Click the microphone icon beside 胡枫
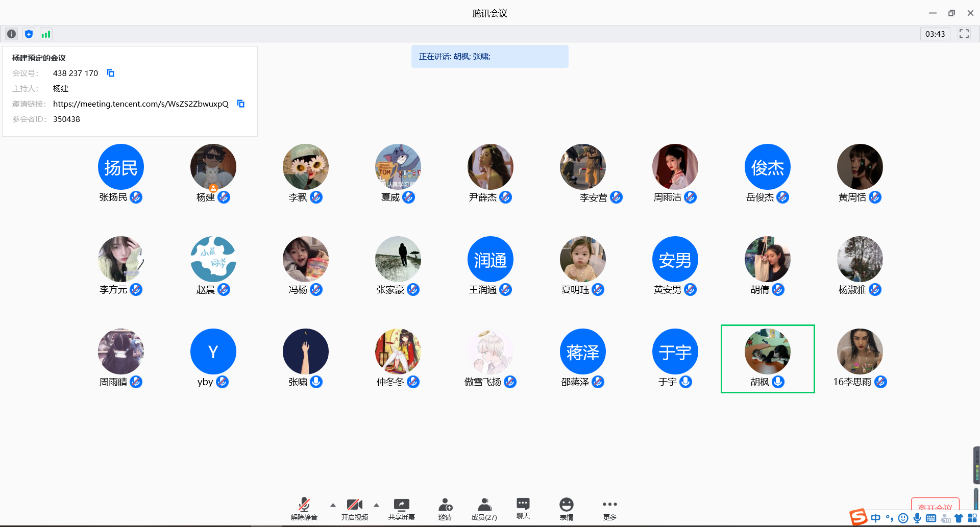The width and height of the screenshot is (980, 527). (x=778, y=382)
